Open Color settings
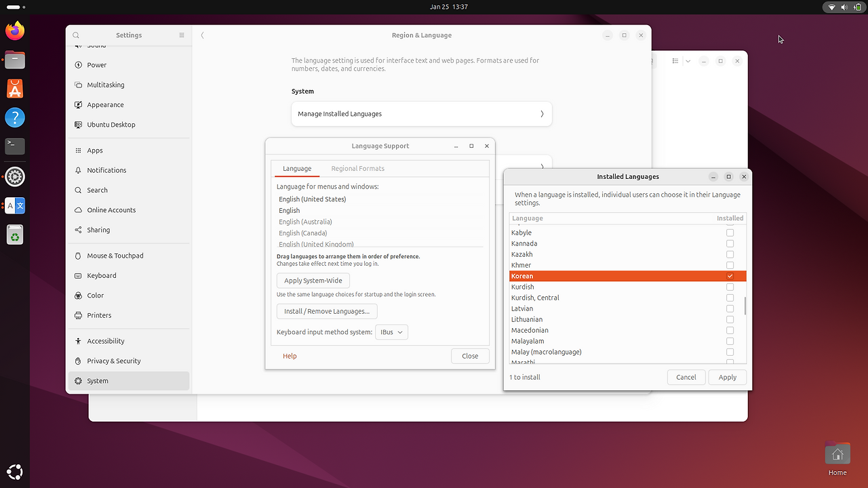This screenshot has width=868, height=488. coord(129,296)
